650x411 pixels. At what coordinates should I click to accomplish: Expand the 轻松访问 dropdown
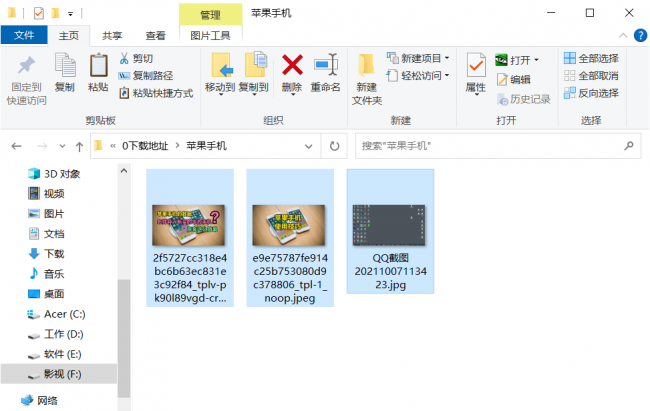447,75
